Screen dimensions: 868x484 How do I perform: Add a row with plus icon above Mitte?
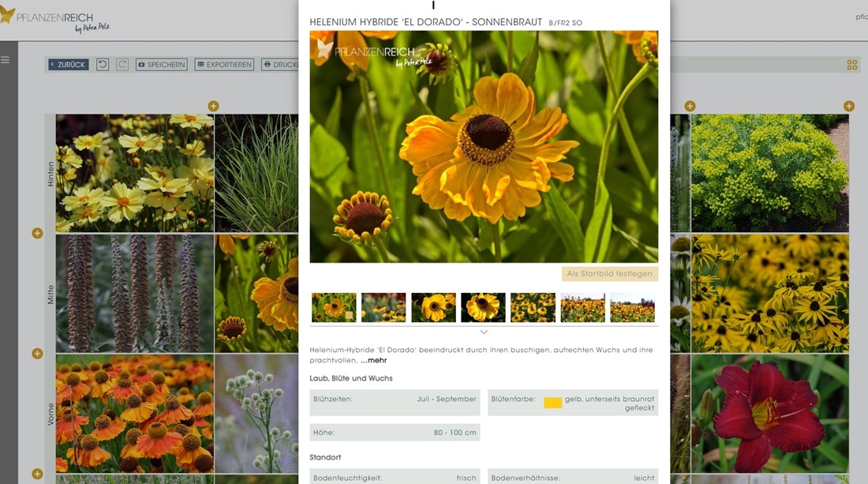point(37,233)
